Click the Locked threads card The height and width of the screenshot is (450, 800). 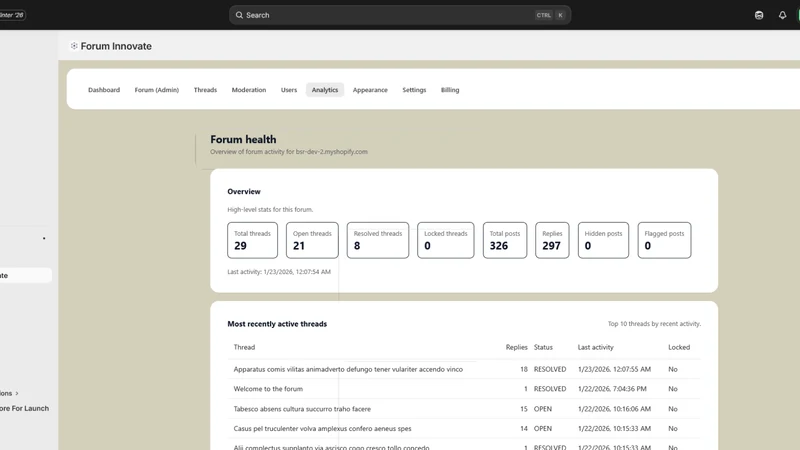(x=445, y=240)
